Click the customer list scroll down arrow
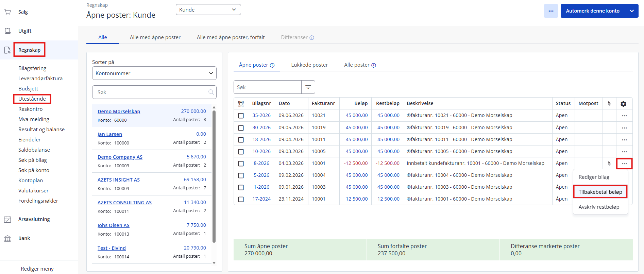 tap(214, 262)
